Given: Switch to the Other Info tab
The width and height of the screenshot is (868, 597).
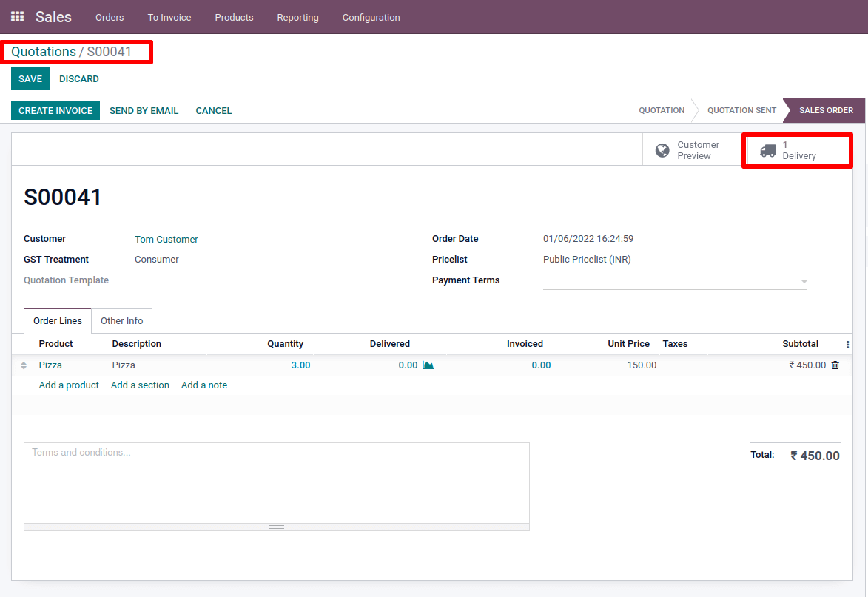Looking at the screenshot, I should coord(122,321).
